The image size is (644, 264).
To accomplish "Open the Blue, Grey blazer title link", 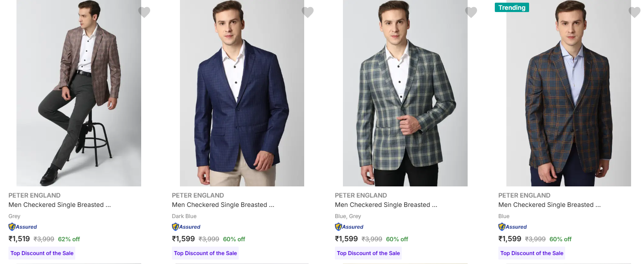I will click(386, 205).
